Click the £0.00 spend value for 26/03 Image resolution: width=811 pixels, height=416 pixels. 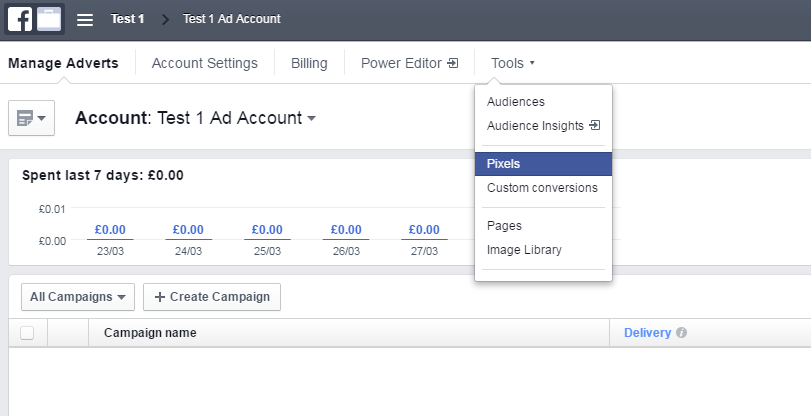click(346, 230)
